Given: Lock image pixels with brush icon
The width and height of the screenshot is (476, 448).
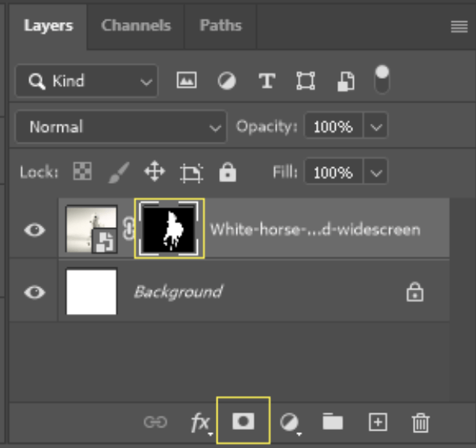Looking at the screenshot, I should pos(119,172).
